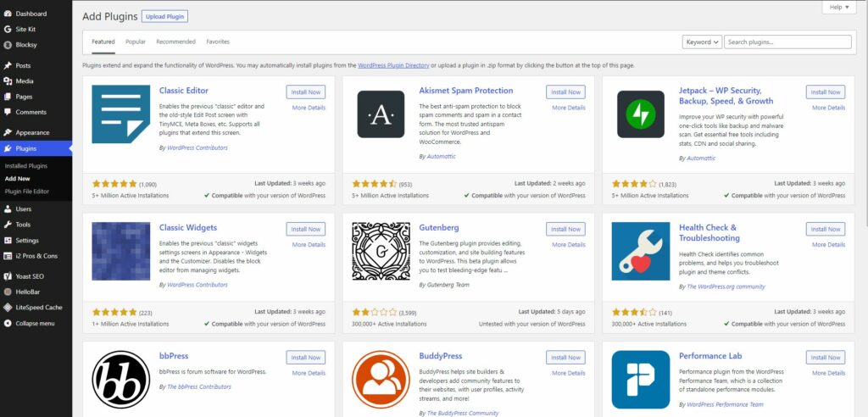The height and width of the screenshot is (417, 868).
Task: Expand the Help dropdown tab
Action: 839,7
